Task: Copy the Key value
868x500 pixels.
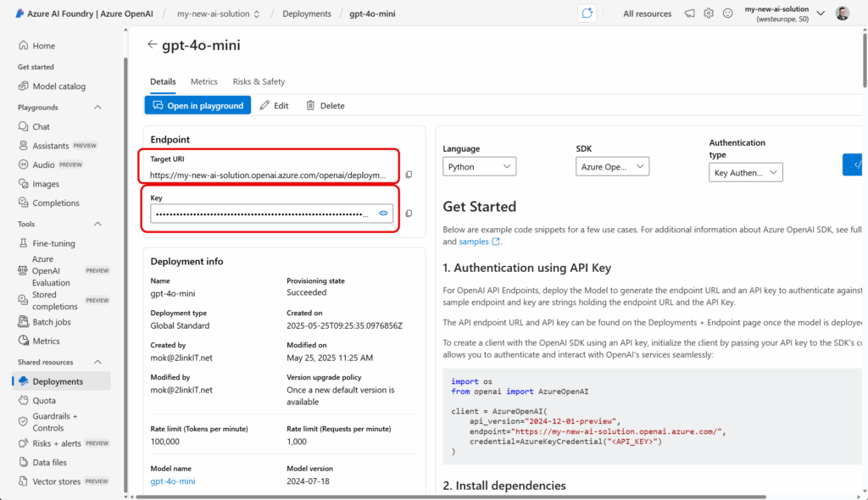Action: [x=409, y=214]
